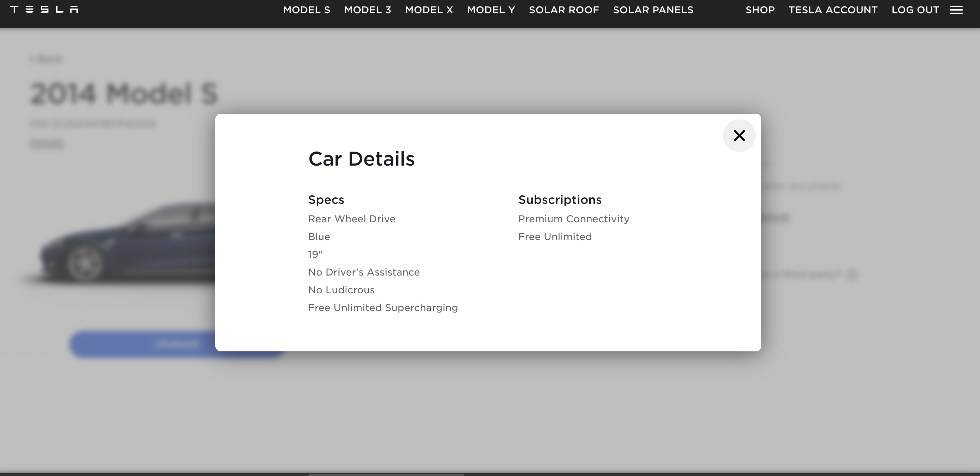Click the horizontal scrollbar at bottom
Image resolution: width=980 pixels, height=476 pixels.
[x=386, y=474]
